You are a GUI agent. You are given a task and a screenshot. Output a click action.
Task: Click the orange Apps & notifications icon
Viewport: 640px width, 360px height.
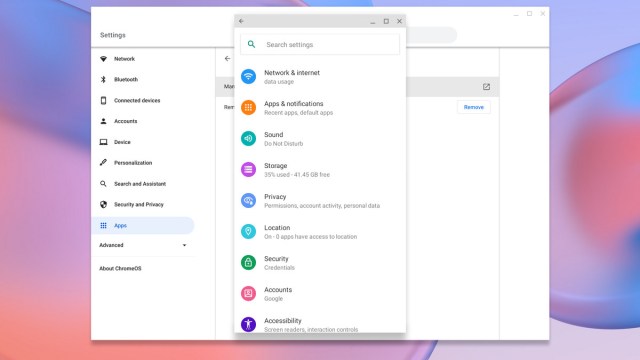[248, 107]
